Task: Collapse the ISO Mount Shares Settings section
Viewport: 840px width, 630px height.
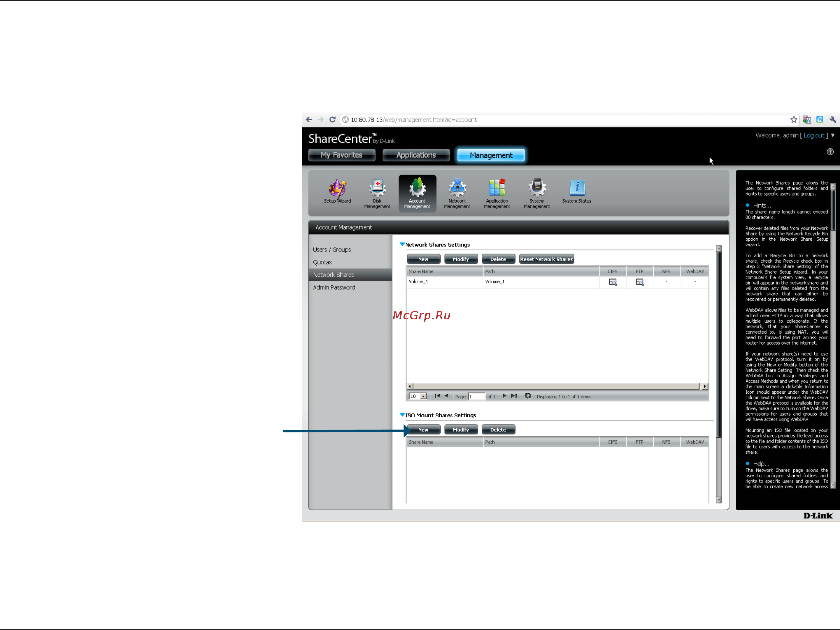Action: (x=402, y=415)
